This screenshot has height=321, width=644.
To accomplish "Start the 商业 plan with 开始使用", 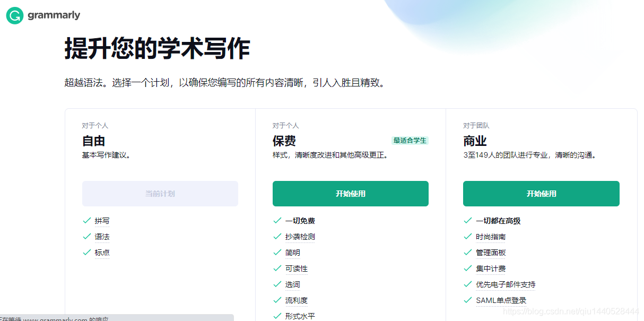I will point(541,194).
